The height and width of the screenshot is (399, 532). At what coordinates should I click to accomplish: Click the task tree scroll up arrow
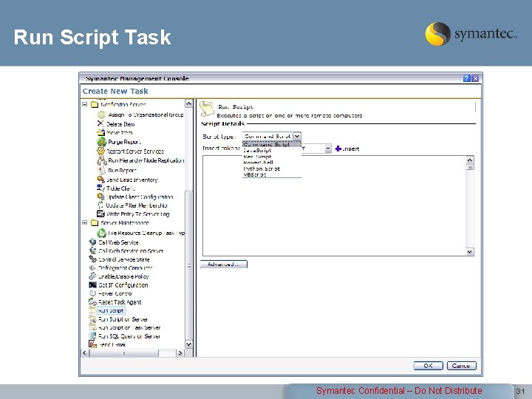[188, 103]
